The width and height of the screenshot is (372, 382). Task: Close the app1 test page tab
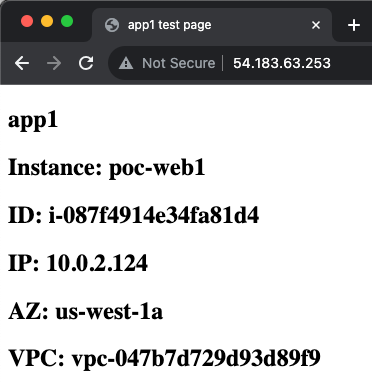[316, 25]
